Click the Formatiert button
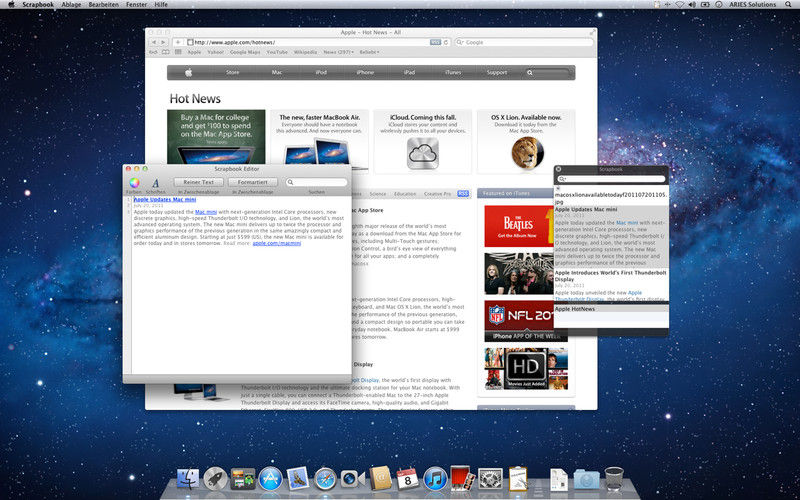800x500 pixels. [x=253, y=182]
